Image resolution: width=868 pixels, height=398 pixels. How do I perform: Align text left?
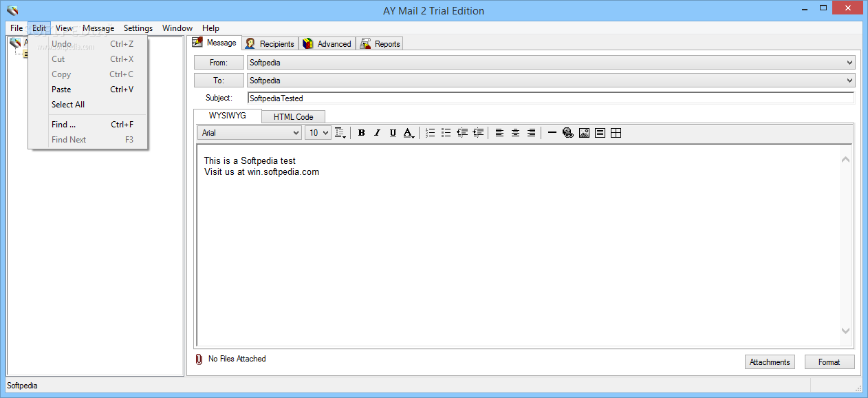[x=499, y=133]
